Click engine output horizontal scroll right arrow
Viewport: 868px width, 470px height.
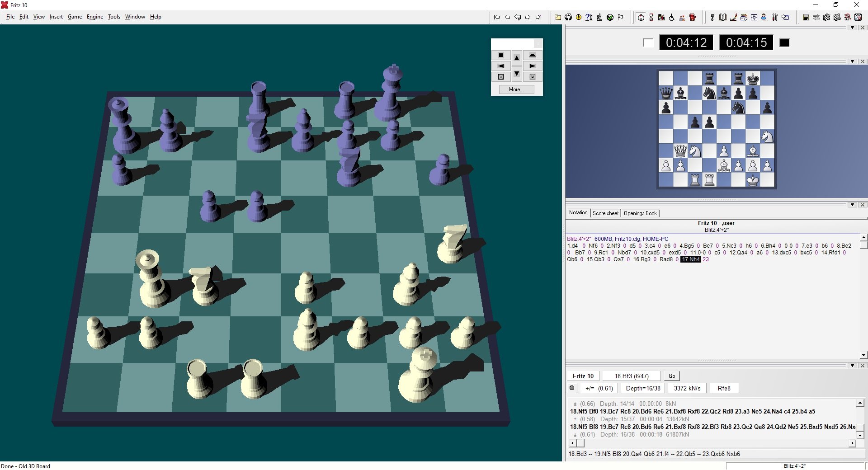click(x=852, y=443)
